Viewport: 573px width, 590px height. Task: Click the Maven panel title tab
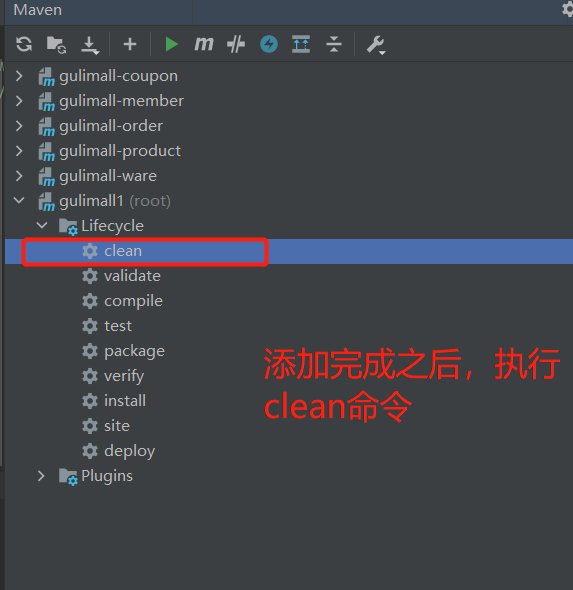tap(38, 10)
